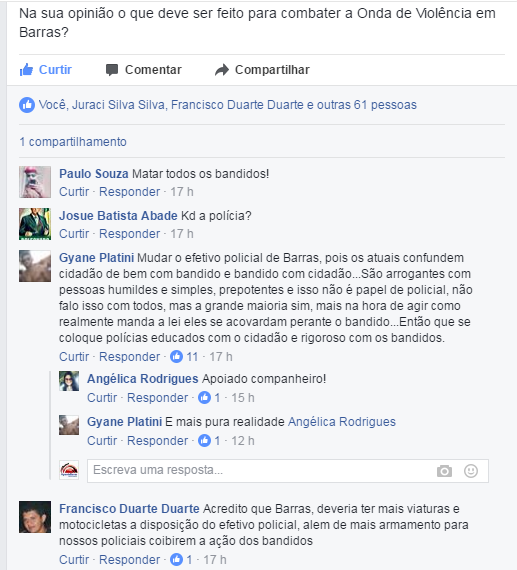Viewport: 517px width, 570px height.
Task: Click the Compartilhar arrow icon
Action: (x=222, y=70)
